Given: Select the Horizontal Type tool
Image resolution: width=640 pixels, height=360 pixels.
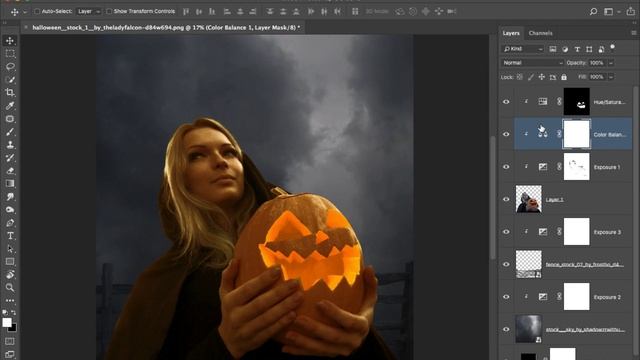Looking at the screenshot, I should [x=10, y=236].
